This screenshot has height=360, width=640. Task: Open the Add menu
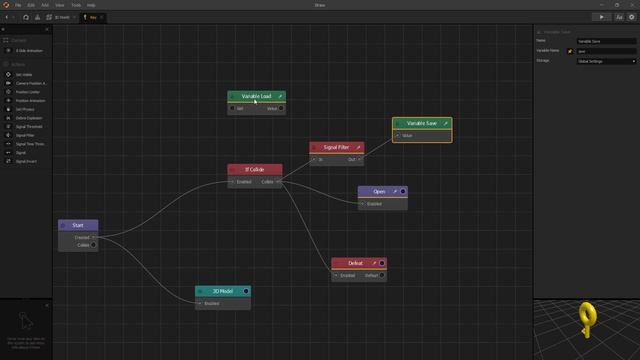pos(45,5)
